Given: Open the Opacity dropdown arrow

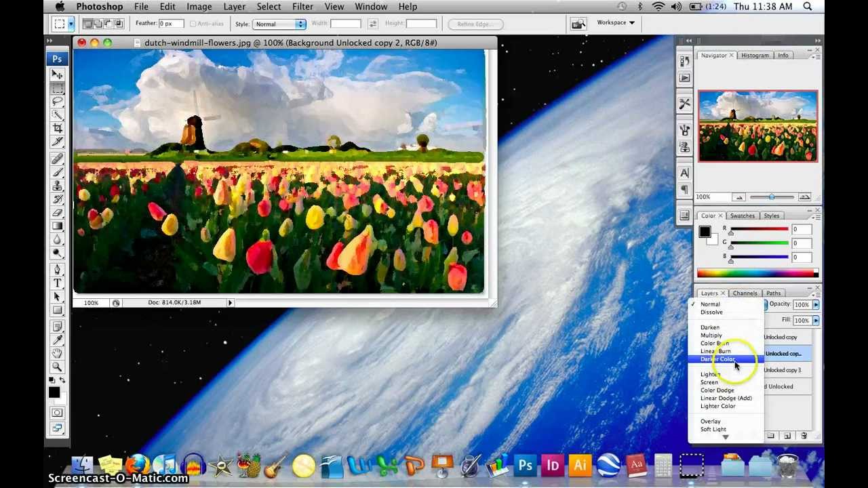Looking at the screenshot, I should [816, 304].
